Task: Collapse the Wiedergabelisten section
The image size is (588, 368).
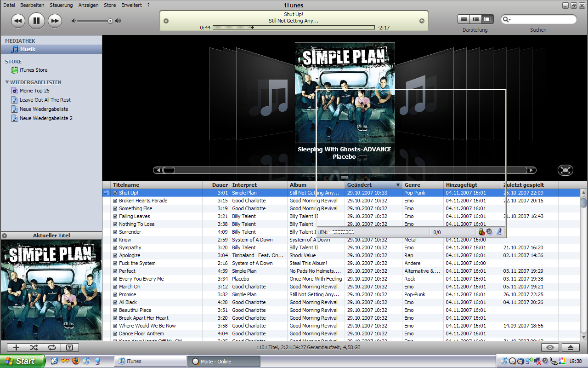Action: (x=7, y=82)
